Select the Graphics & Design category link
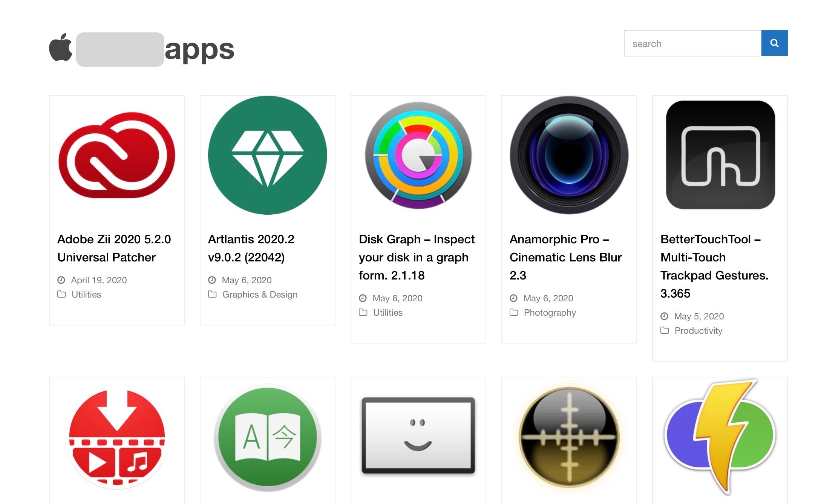 click(x=260, y=295)
